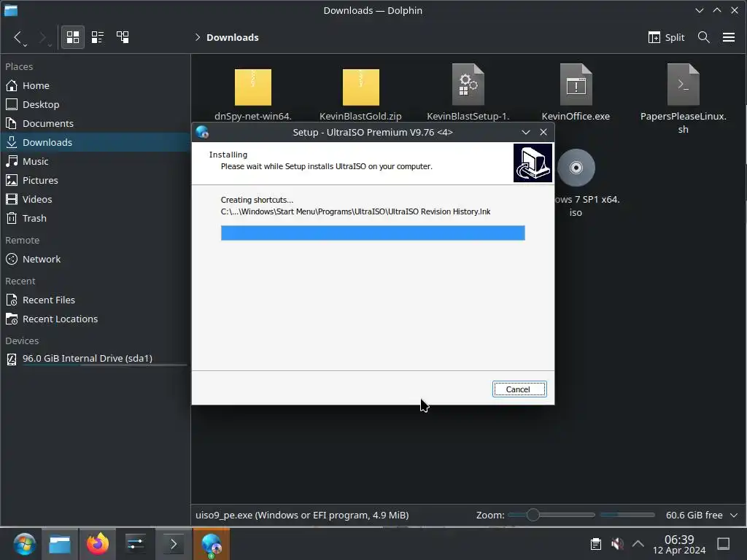Switch Dolphin to compact view mode
The height and width of the screenshot is (560, 747).
98,37
